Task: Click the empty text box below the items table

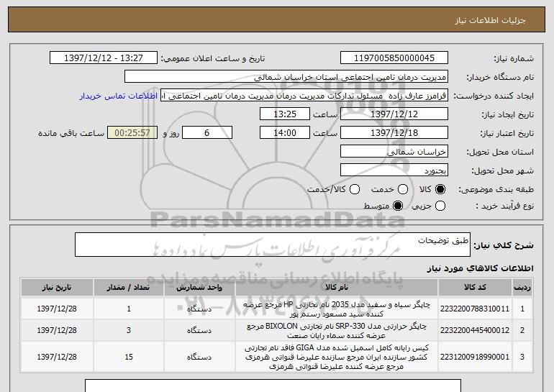Action: click(x=273, y=386)
